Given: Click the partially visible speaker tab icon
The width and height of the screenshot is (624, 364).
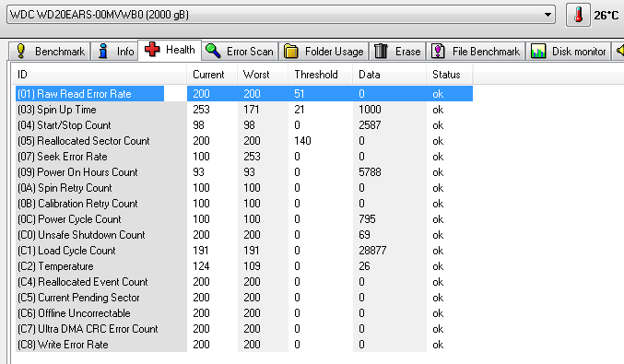Looking at the screenshot, I should pyautogui.click(x=620, y=51).
